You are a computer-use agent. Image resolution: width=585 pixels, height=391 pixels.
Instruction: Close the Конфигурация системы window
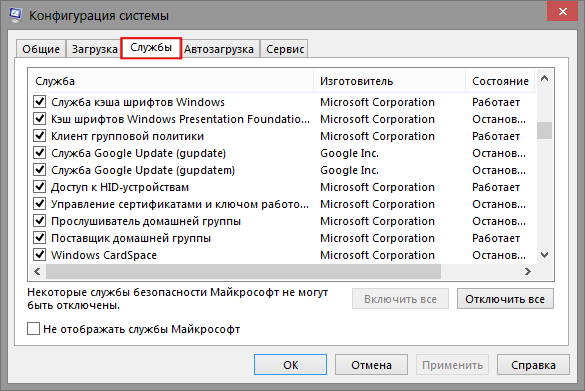[562, 11]
